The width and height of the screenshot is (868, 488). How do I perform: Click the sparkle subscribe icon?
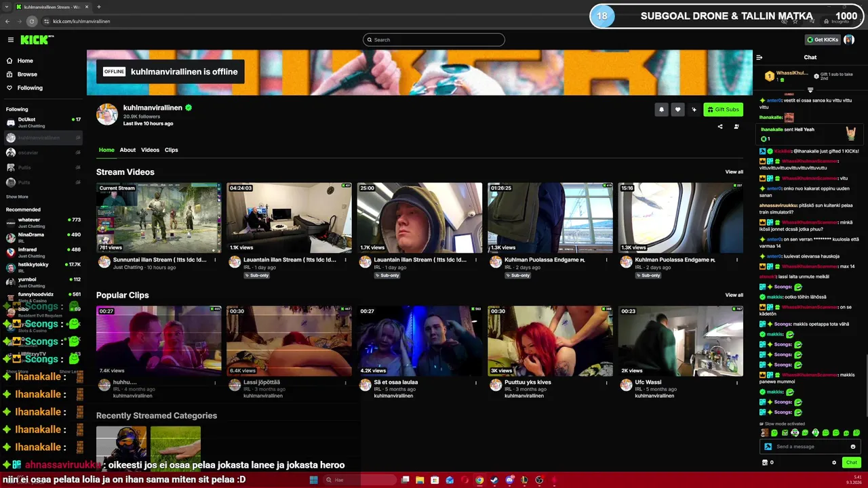click(694, 109)
